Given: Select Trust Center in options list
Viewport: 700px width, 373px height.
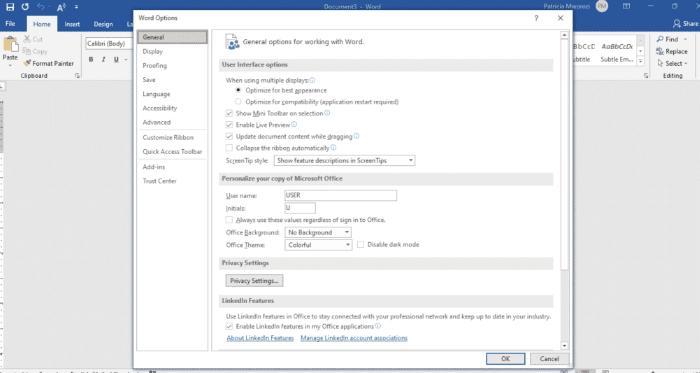Looking at the screenshot, I should (x=172, y=181).
